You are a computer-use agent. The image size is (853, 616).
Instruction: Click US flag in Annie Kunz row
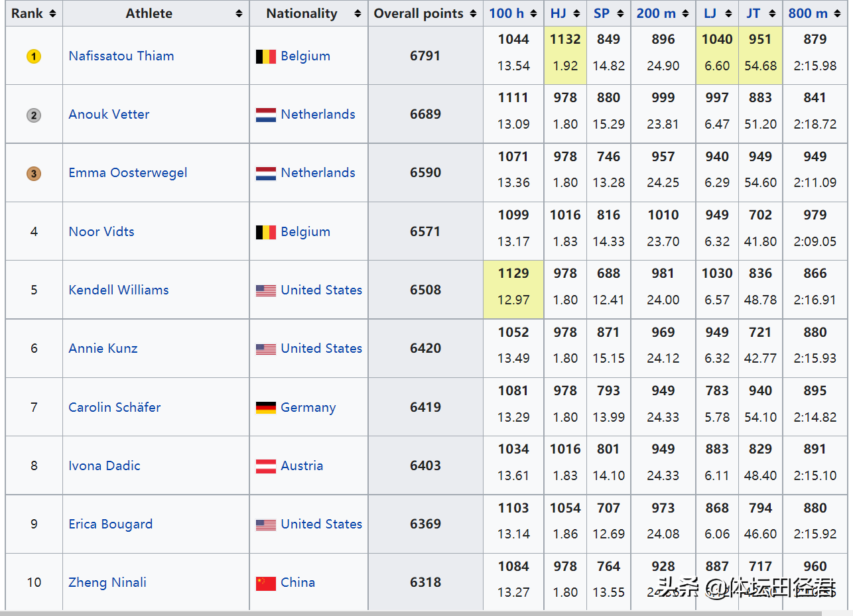point(266,349)
